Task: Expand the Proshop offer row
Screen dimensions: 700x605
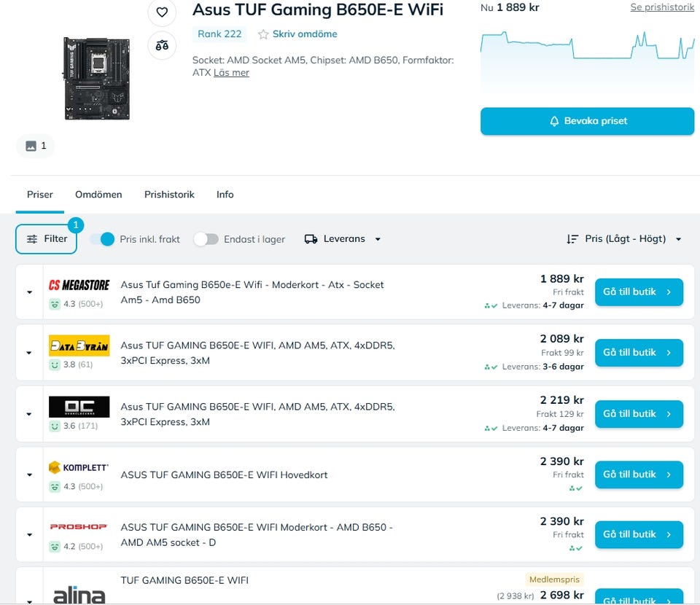Action: pos(29,534)
